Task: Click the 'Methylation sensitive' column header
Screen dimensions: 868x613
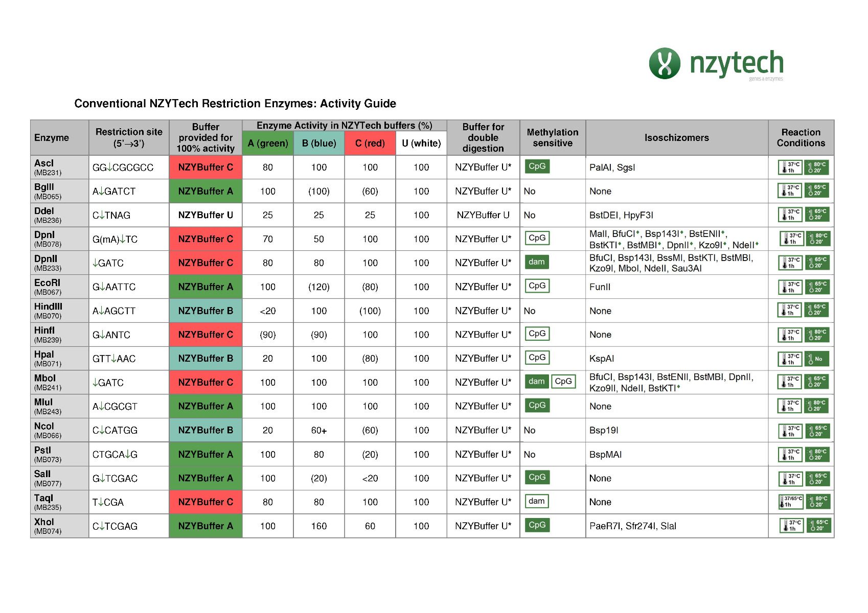Action: coord(552,137)
